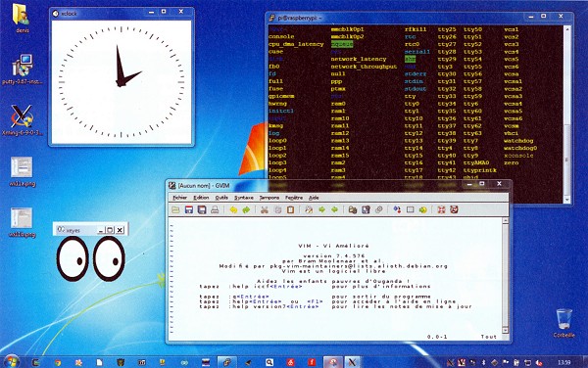The width and height of the screenshot is (588, 368).
Task: Click 'watchdog0' in the PuTTY terminal
Action: pyautogui.click(x=520, y=148)
